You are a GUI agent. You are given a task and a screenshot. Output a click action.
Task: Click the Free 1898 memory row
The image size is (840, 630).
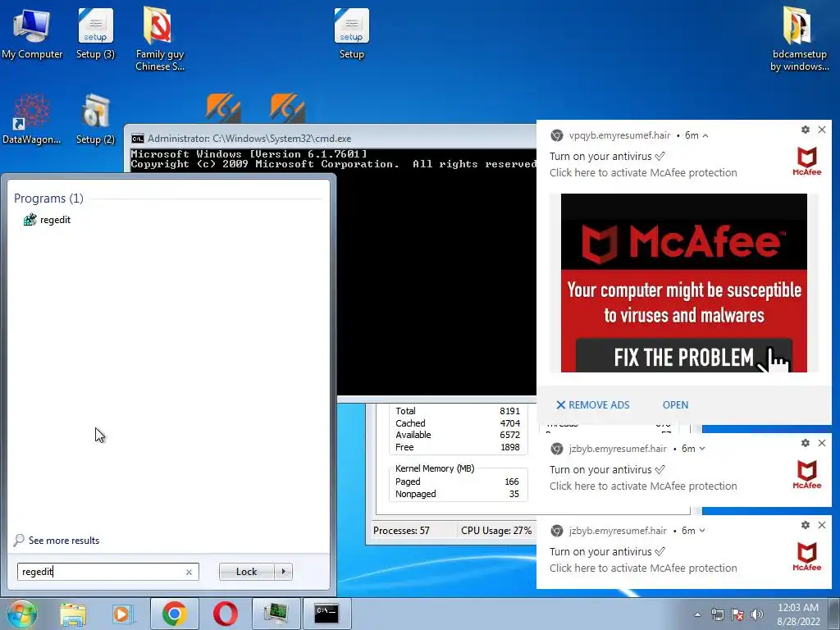458,447
